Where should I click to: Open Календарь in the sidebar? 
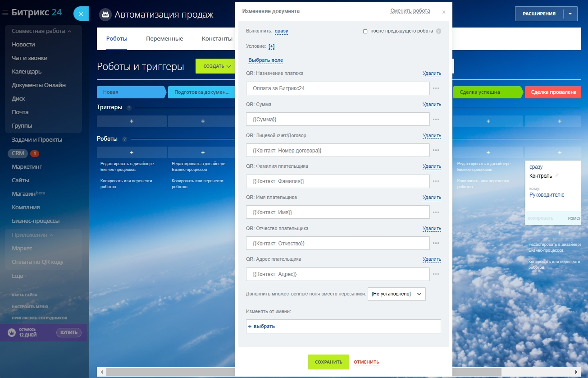[27, 72]
